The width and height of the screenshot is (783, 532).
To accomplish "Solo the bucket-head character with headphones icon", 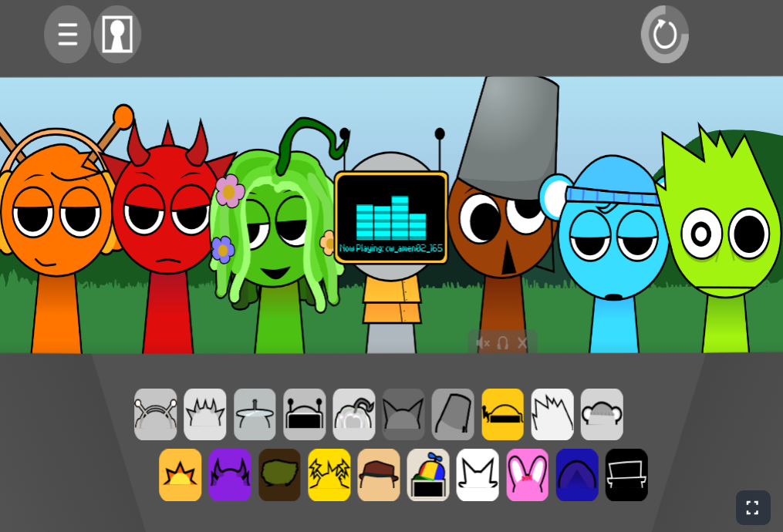I will 503,343.
